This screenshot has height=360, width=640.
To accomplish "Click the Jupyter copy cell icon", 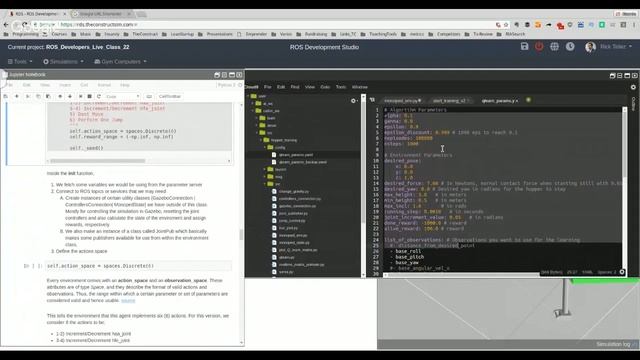I will click(38, 96).
